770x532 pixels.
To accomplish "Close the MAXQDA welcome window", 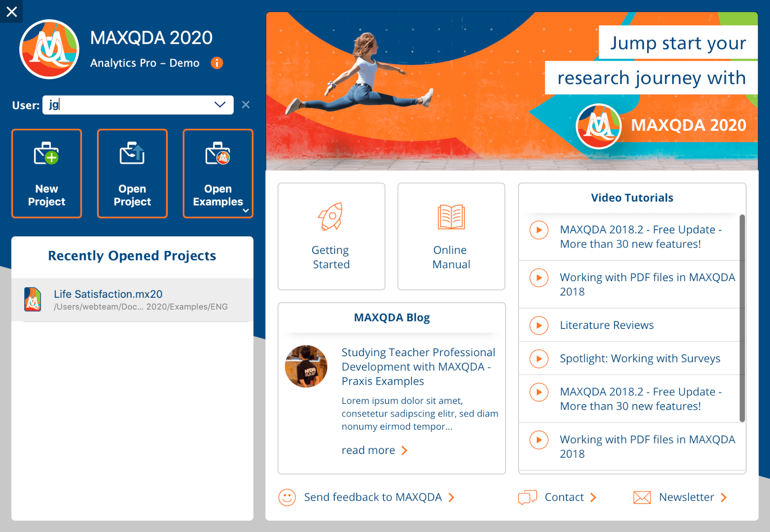I will (12, 12).
